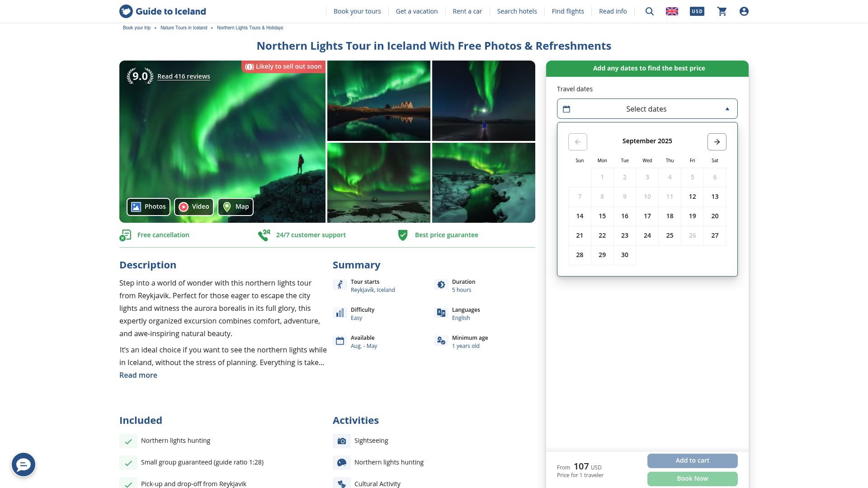Open the Map view button
The image size is (868, 488).
coord(236,207)
